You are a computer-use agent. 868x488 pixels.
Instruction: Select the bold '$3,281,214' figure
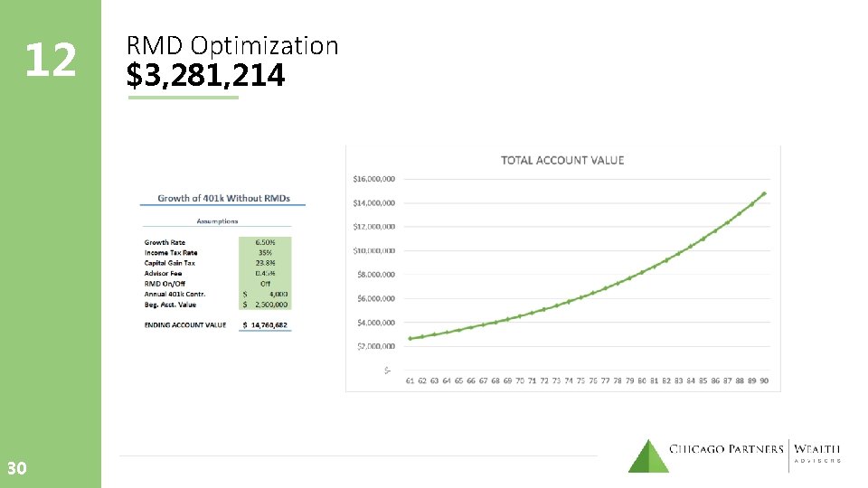[x=205, y=75]
